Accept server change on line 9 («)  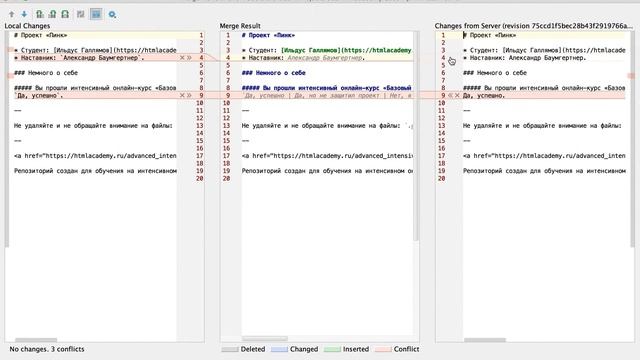click(x=450, y=96)
